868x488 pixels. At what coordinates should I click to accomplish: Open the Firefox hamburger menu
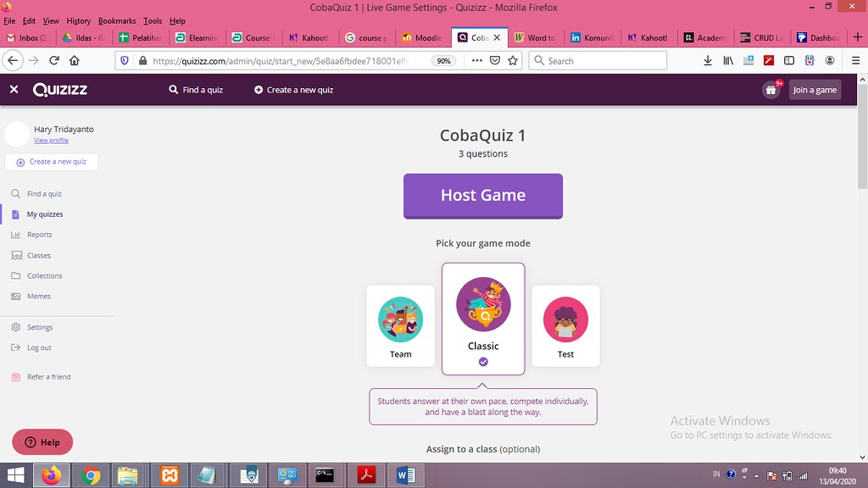[855, 60]
